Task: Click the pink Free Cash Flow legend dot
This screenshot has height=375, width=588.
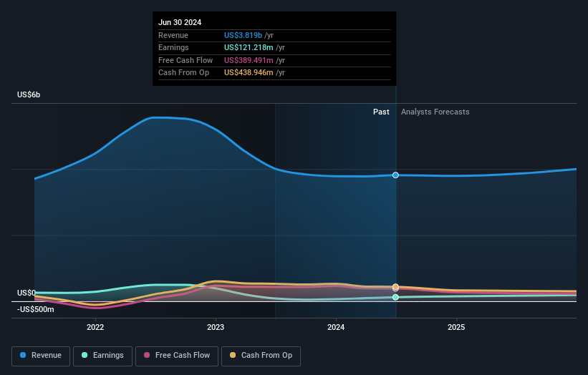Action: (x=147, y=355)
